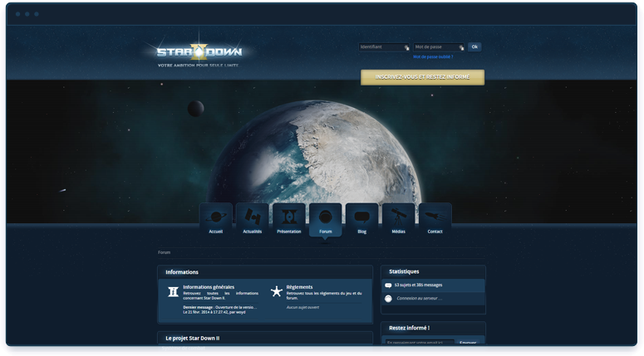Go to Médias menu label

point(398,232)
